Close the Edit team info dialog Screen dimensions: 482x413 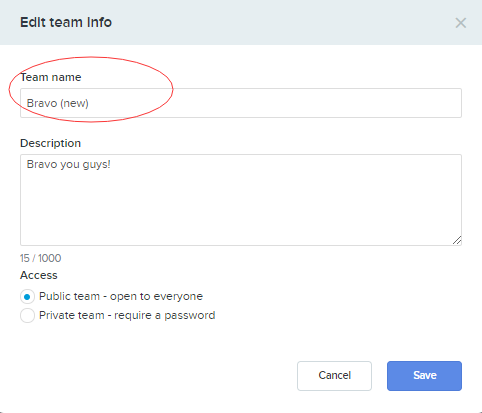coord(461,23)
